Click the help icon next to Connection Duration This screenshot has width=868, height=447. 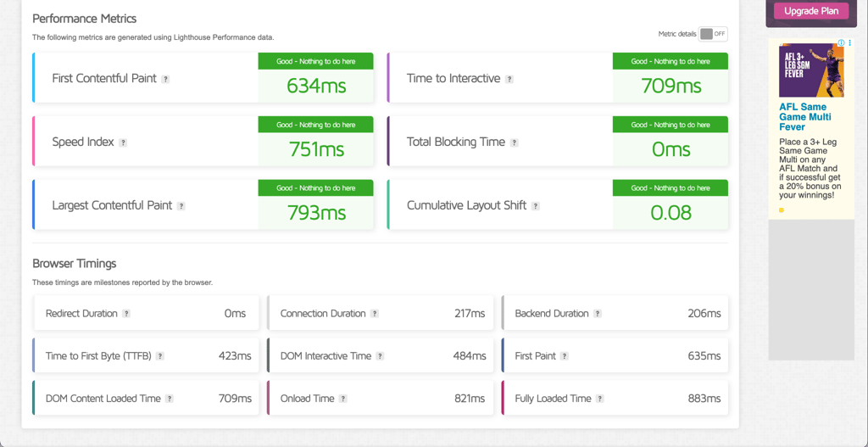click(x=375, y=314)
